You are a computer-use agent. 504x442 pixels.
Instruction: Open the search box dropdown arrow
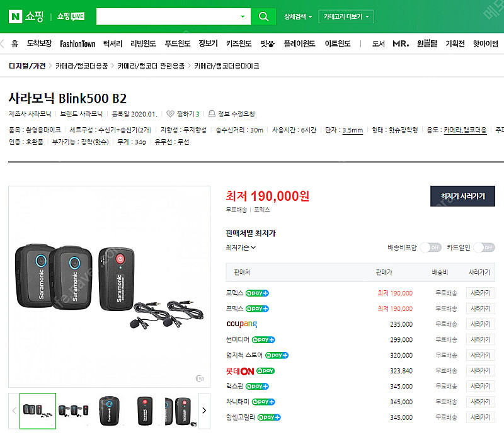(x=243, y=16)
